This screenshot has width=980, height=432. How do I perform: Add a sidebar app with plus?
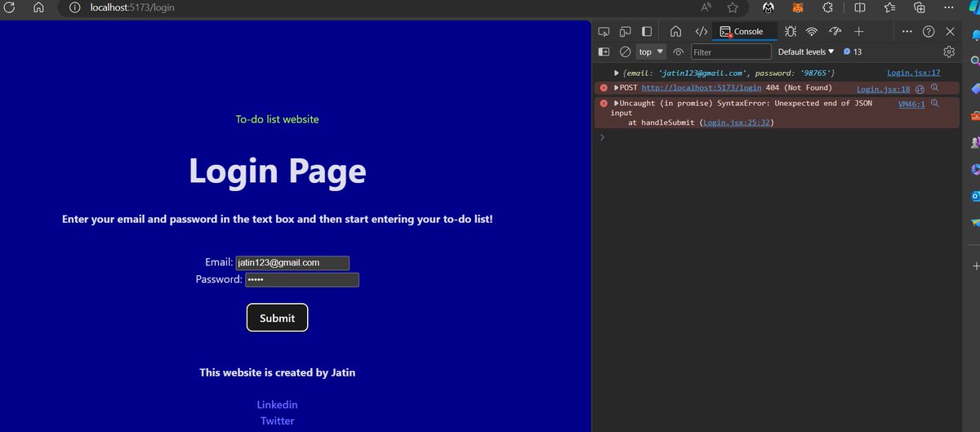[x=975, y=266]
